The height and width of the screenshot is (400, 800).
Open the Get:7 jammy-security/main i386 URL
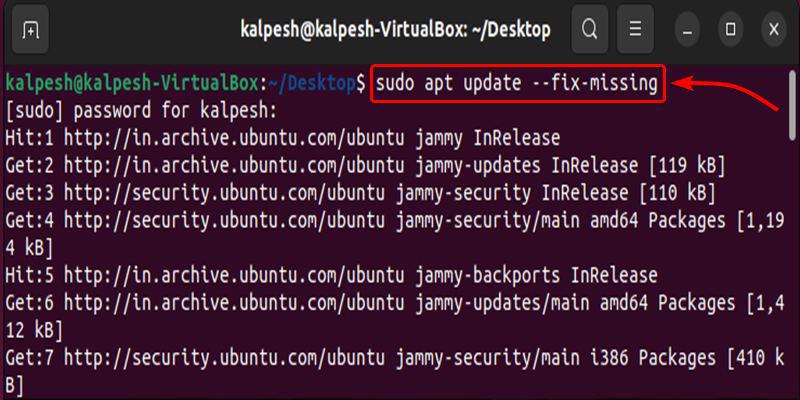tap(220, 355)
